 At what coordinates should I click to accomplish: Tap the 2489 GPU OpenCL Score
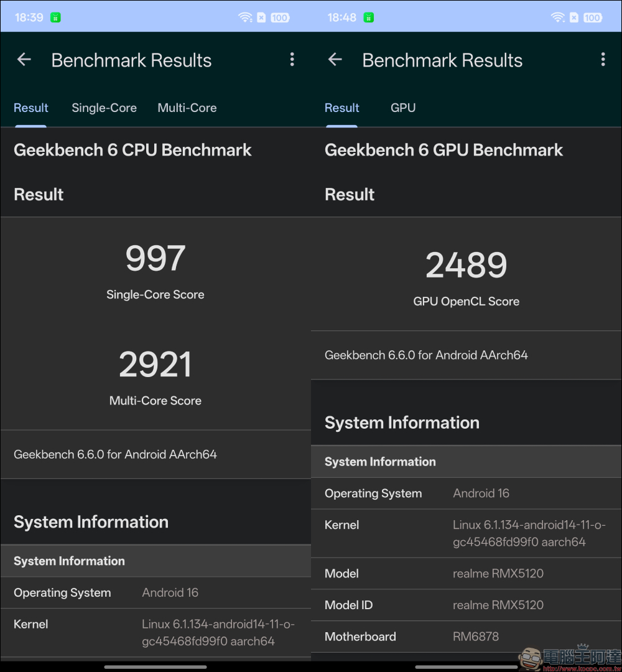click(466, 266)
